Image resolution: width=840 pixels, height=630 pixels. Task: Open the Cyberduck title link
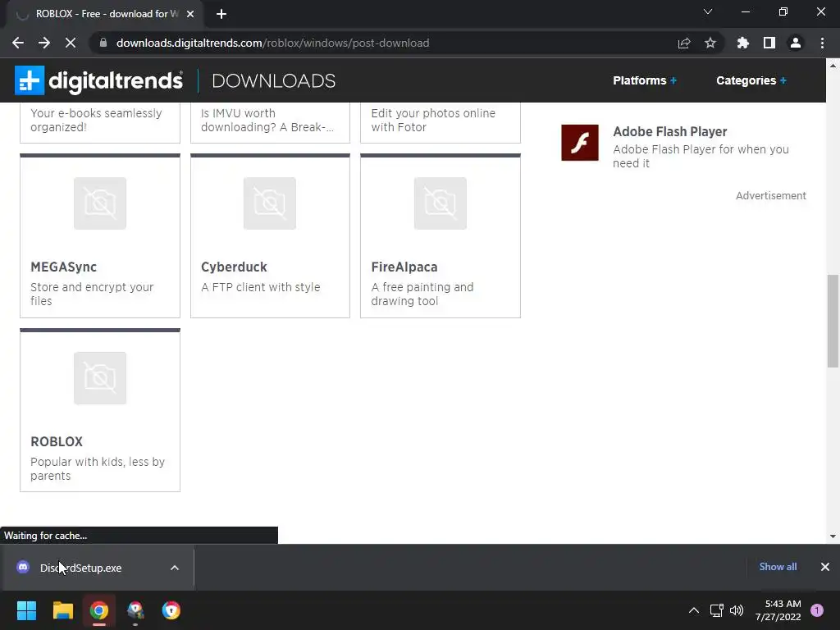(234, 267)
